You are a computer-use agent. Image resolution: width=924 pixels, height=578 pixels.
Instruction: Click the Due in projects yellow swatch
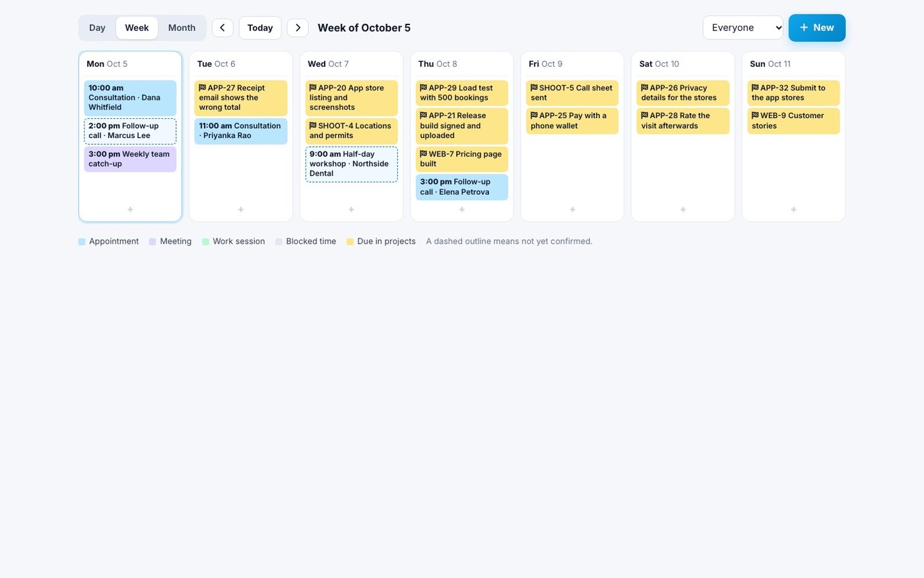coord(350,242)
